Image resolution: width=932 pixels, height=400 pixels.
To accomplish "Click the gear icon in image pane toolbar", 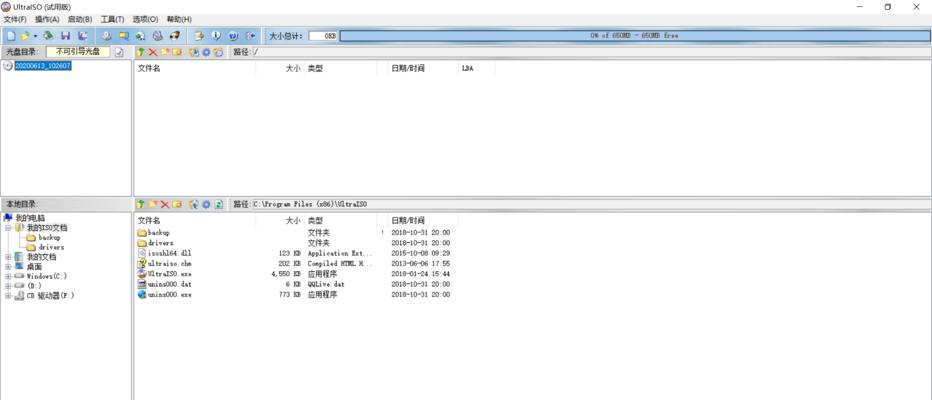I will pos(206,52).
